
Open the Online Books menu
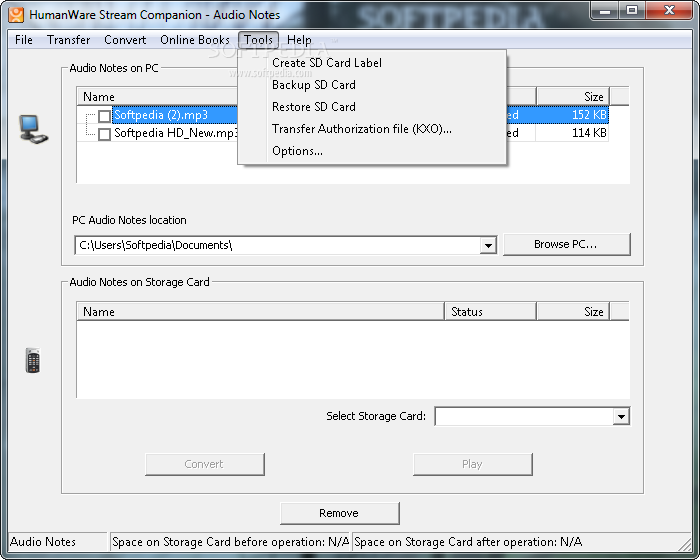tap(195, 40)
